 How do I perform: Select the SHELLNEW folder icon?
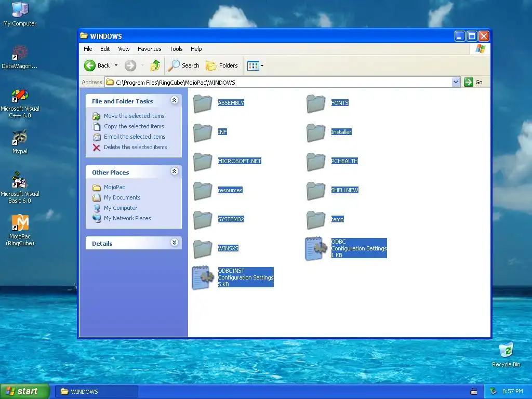(x=316, y=191)
